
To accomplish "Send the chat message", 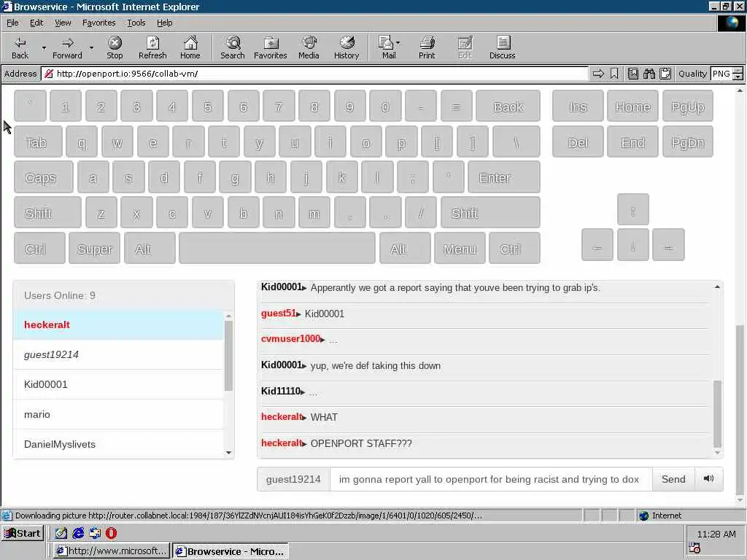I will 673,479.
